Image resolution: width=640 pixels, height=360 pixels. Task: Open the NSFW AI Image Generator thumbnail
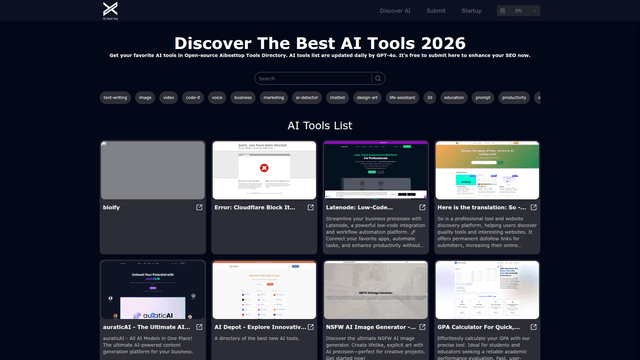click(x=376, y=290)
